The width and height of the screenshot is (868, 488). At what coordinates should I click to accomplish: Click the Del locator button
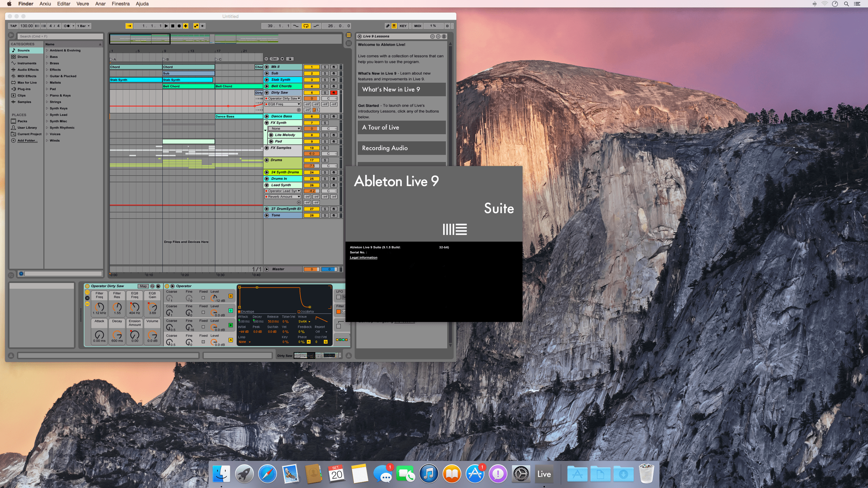point(274,59)
